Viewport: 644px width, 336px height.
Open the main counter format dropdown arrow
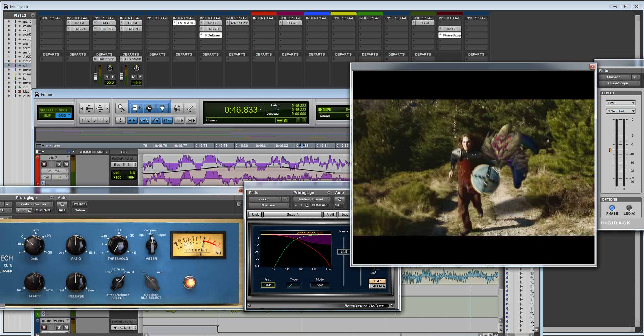[x=260, y=110]
